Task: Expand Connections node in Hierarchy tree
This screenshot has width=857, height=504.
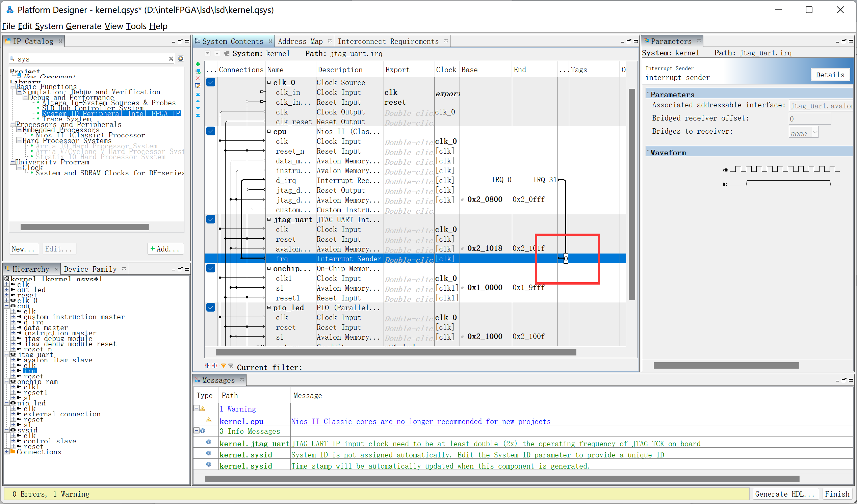Action: tap(6, 452)
